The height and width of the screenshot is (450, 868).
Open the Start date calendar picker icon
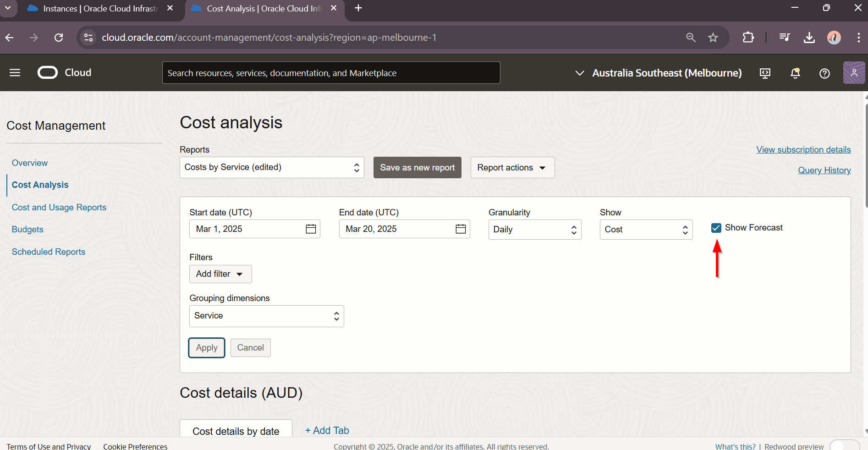click(x=311, y=229)
